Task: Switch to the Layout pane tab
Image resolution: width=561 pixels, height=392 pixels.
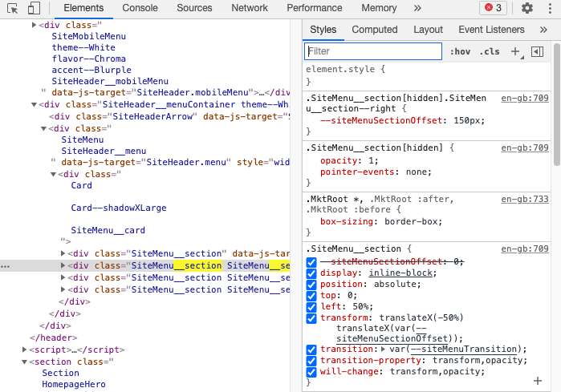Action: click(x=428, y=30)
